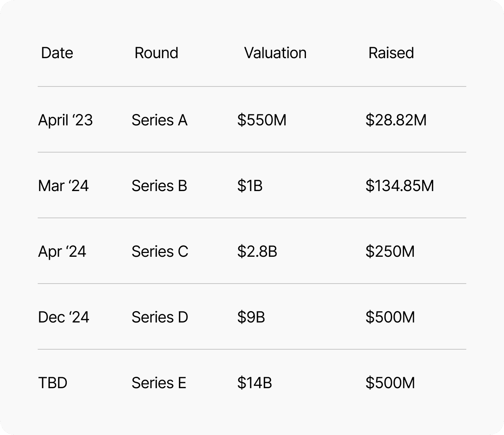Screen dimensions: 504x435
Task: Click the $1B valuation cell
Action: 250,186
